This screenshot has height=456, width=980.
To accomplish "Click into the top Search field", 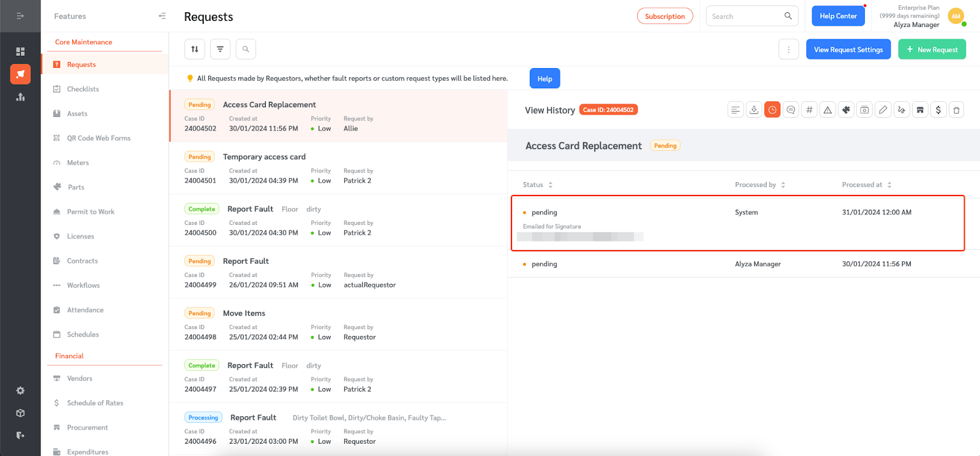I will [745, 17].
